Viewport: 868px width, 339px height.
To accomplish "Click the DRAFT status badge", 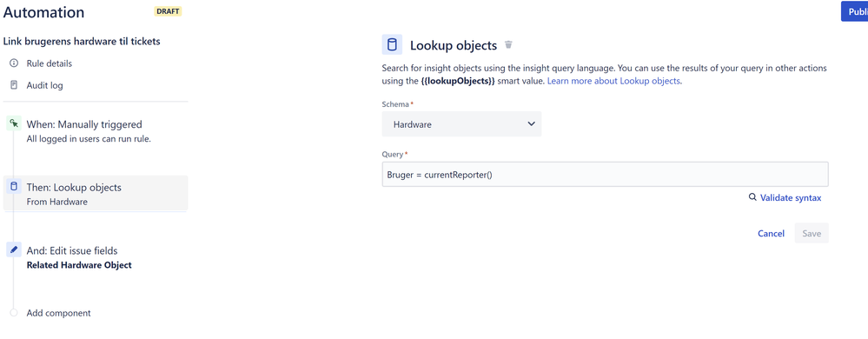I will tap(168, 11).
